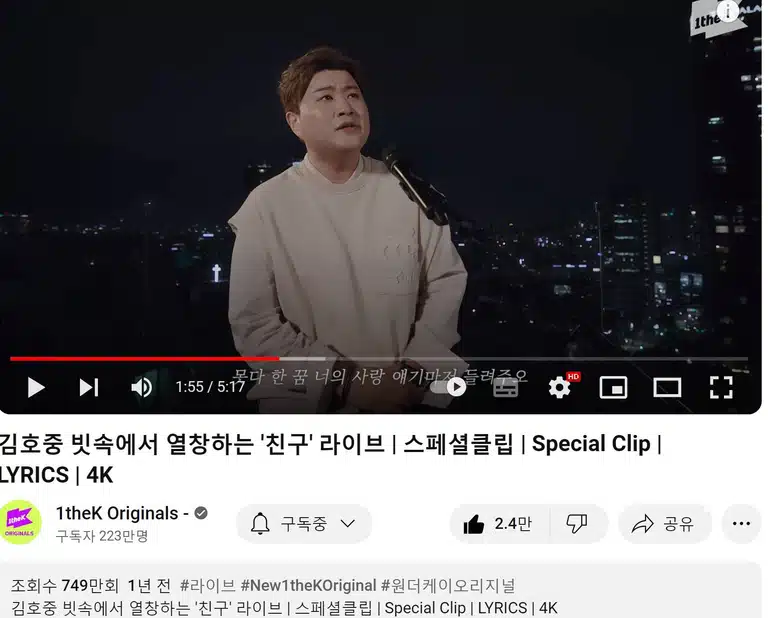Expand the video description box
The width and height of the screenshot is (768, 618).
coord(380,591)
